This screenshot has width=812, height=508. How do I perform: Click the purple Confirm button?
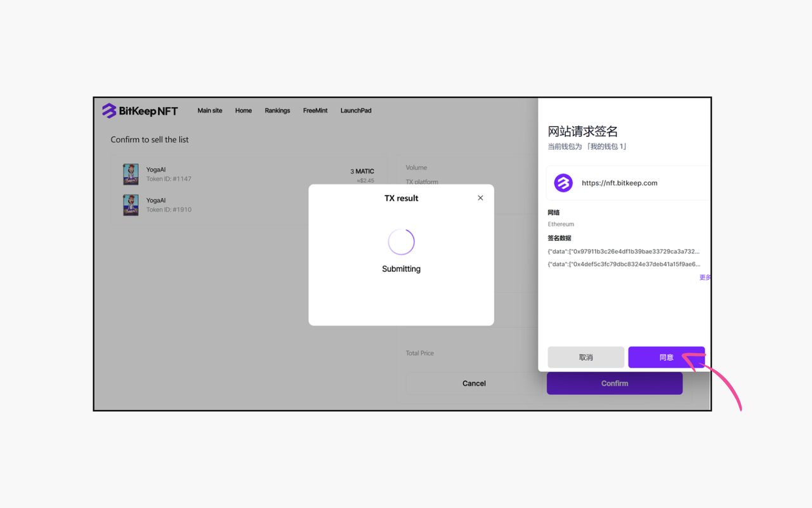615,384
